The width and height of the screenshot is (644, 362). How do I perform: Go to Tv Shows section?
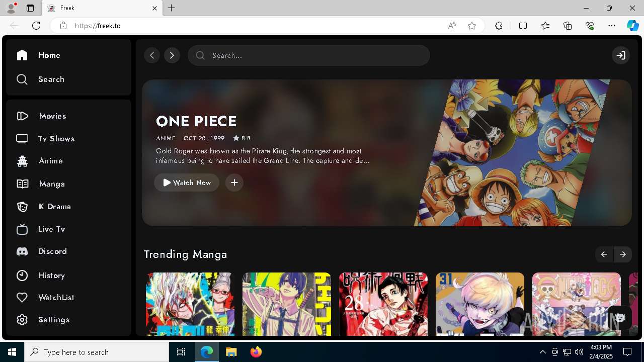[45, 139]
